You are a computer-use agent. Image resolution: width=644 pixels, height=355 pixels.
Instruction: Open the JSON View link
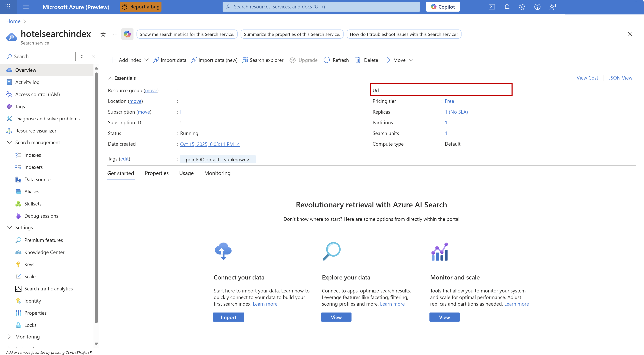(x=620, y=78)
